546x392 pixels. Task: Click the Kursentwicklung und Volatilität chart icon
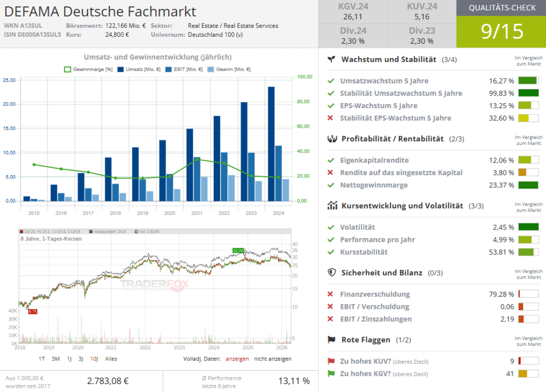(331, 206)
